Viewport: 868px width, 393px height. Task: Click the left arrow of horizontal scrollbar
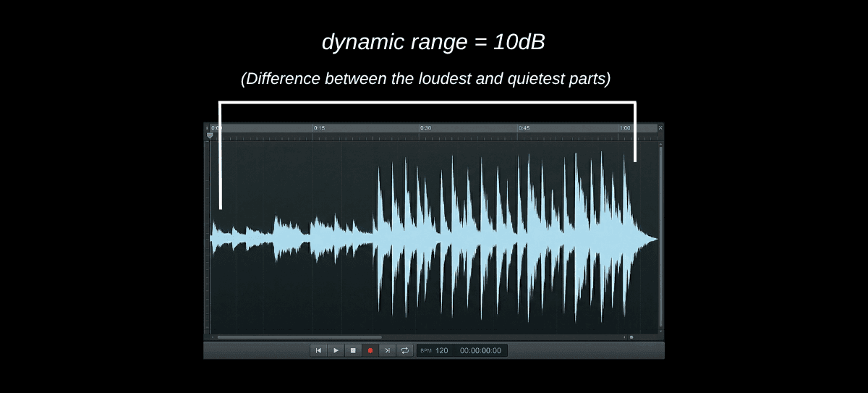pyautogui.click(x=213, y=337)
